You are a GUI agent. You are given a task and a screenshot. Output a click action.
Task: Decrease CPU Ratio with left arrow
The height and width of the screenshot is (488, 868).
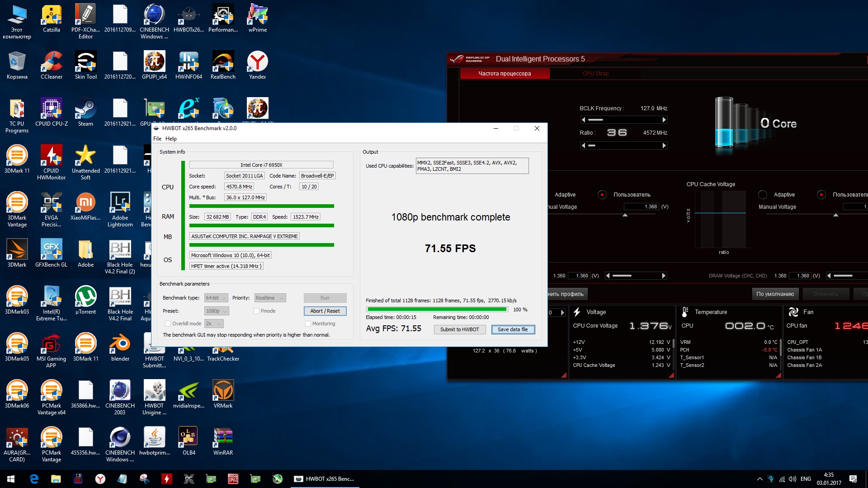[x=584, y=145]
